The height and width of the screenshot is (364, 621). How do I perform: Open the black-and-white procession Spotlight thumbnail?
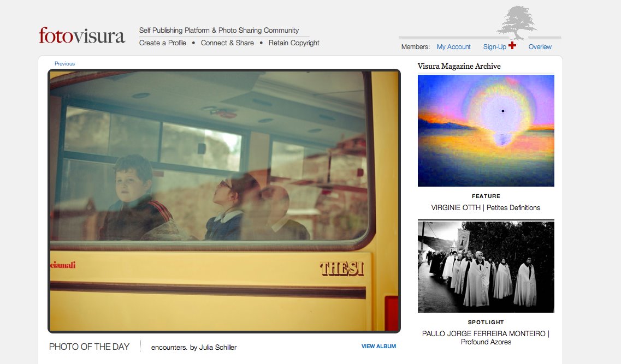point(486,267)
